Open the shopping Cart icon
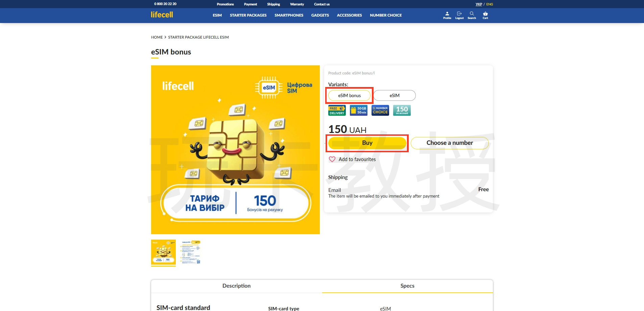This screenshot has width=644, height=311. 485,15
